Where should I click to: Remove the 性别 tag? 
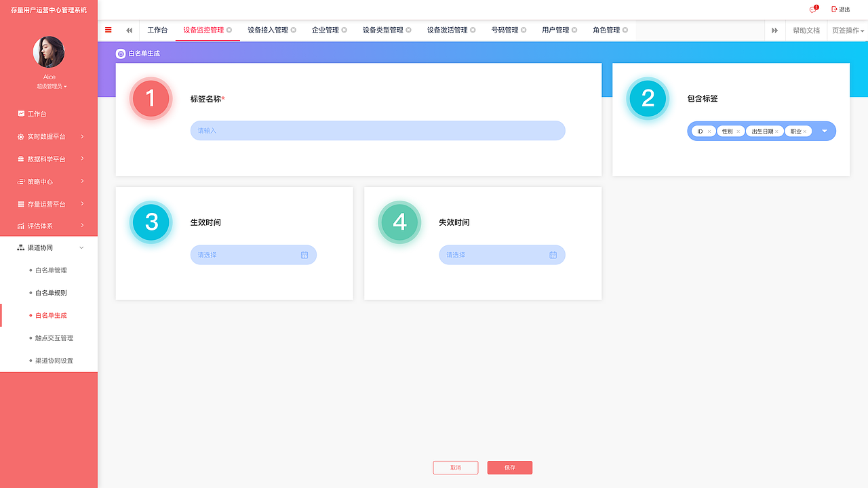click(738, 131)
